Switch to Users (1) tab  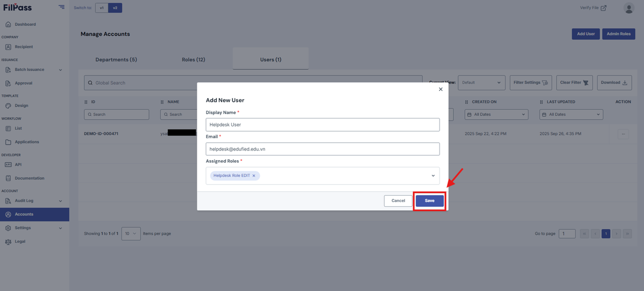point(270,59)
